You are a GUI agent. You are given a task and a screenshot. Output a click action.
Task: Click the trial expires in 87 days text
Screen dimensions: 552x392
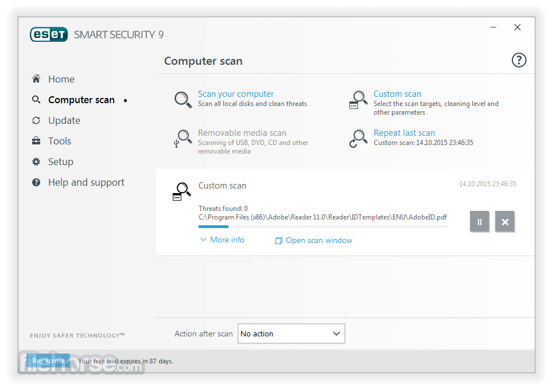[x=126, y=361]
